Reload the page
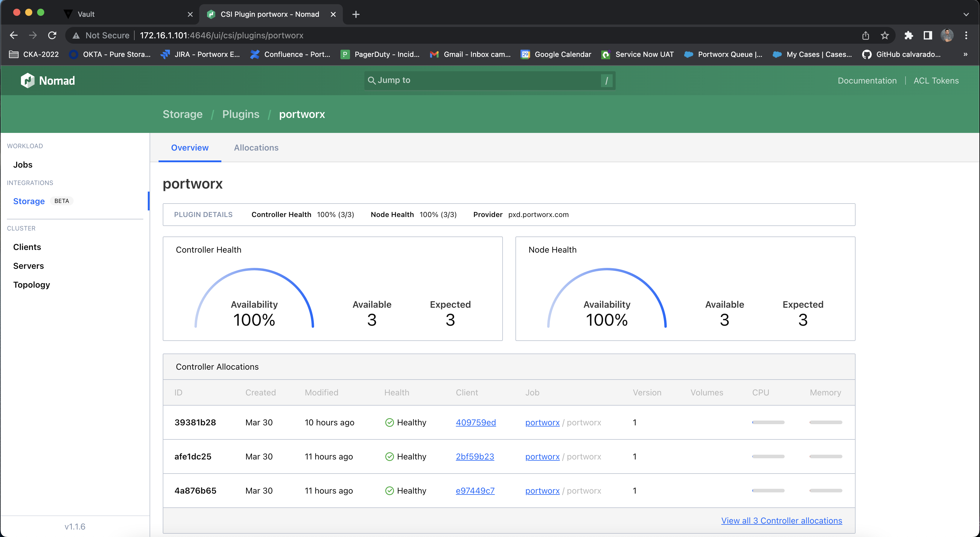 [52, 35]
